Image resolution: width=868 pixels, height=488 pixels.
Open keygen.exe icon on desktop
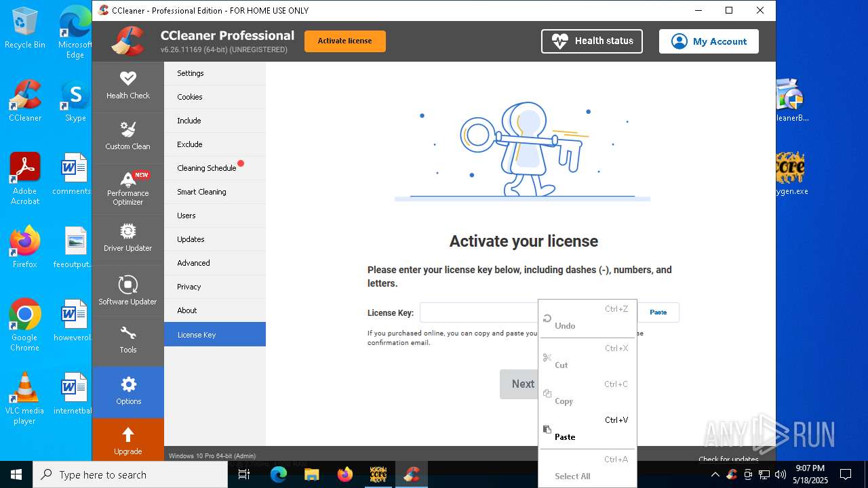(791, 175)
